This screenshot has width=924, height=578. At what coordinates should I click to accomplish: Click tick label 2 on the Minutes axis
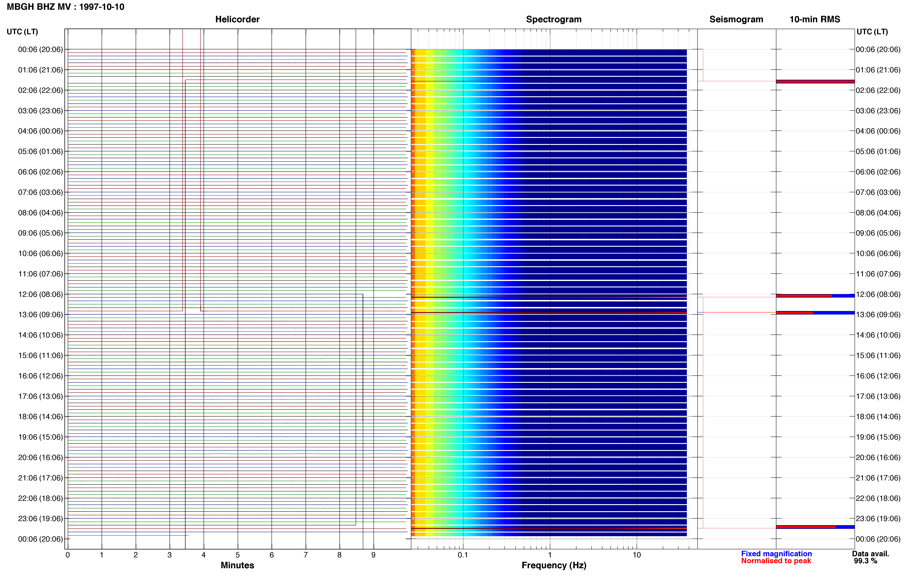pos(136,555)
